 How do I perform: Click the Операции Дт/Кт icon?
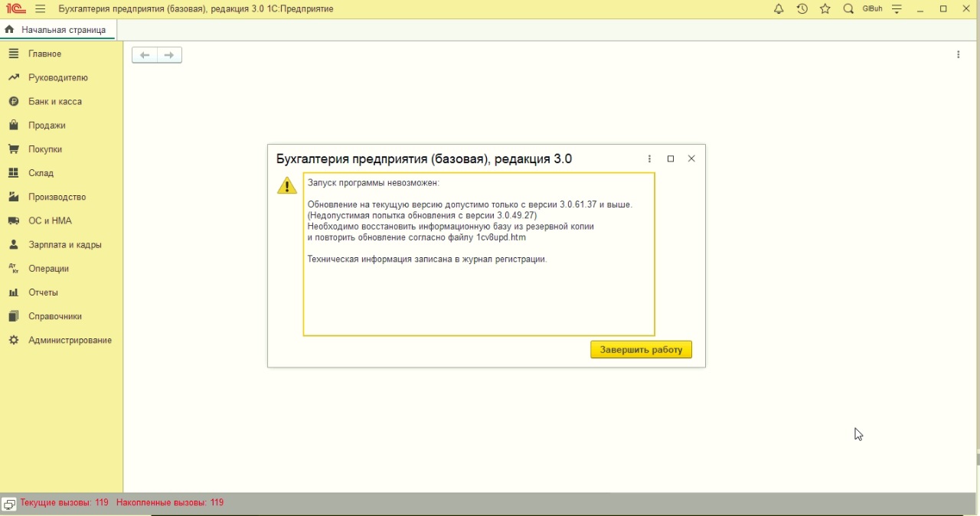tap(13, 269)
